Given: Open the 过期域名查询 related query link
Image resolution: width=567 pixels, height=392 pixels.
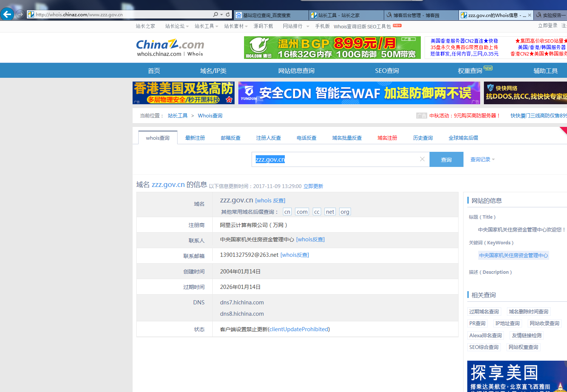Looking at the screenshot, I should coord(484,312).
